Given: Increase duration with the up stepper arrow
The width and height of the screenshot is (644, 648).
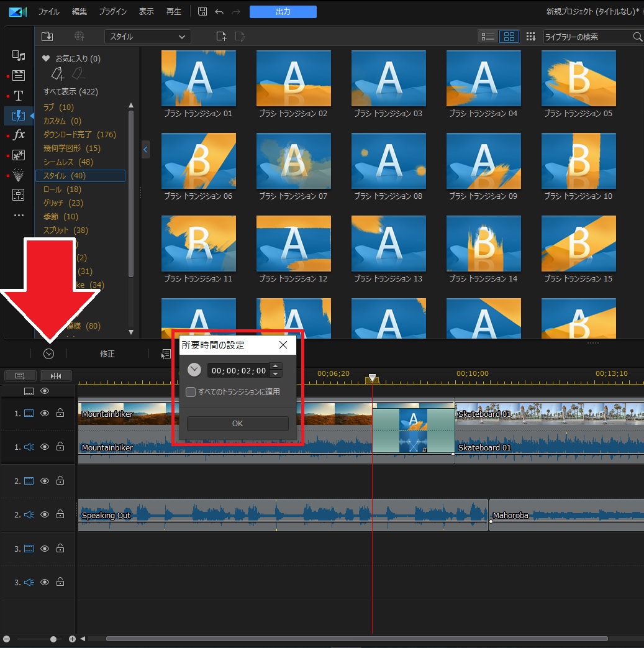Looking at the screenshot, I should [276, 367].
